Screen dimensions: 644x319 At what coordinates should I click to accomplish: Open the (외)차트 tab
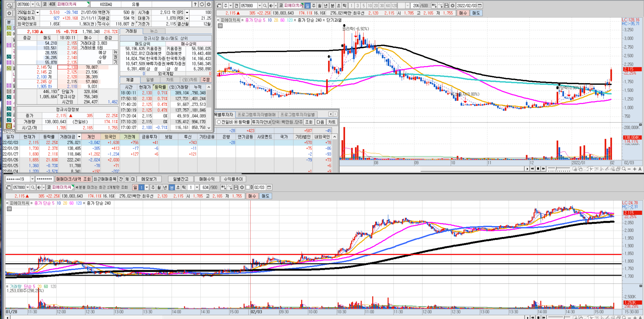190,80
